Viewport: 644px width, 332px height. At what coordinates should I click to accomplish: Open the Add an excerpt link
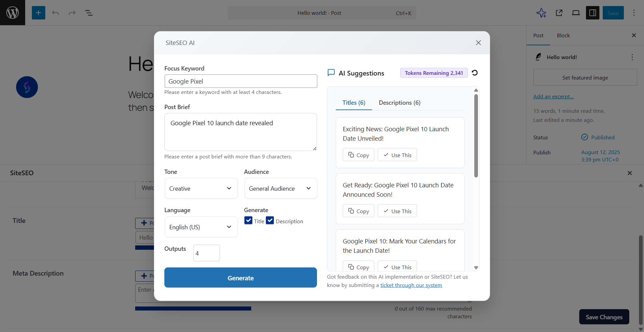coord(553,96)
